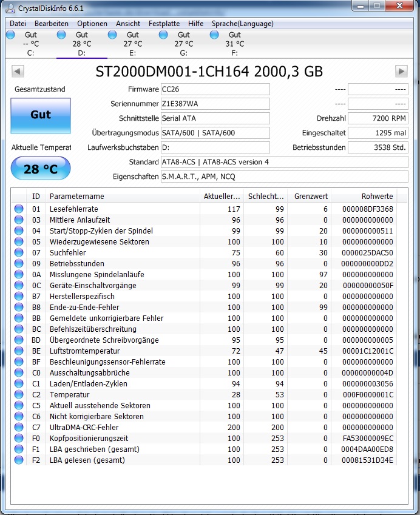
Task: Click status orb of Herstellerspezifisch row
Action: pos(19,296)
